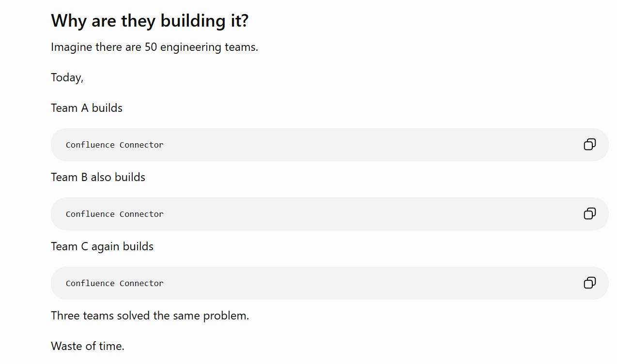617x364 pixels.
Task: Click Confluence Connector code text below Team B
Action: (115, 214)
